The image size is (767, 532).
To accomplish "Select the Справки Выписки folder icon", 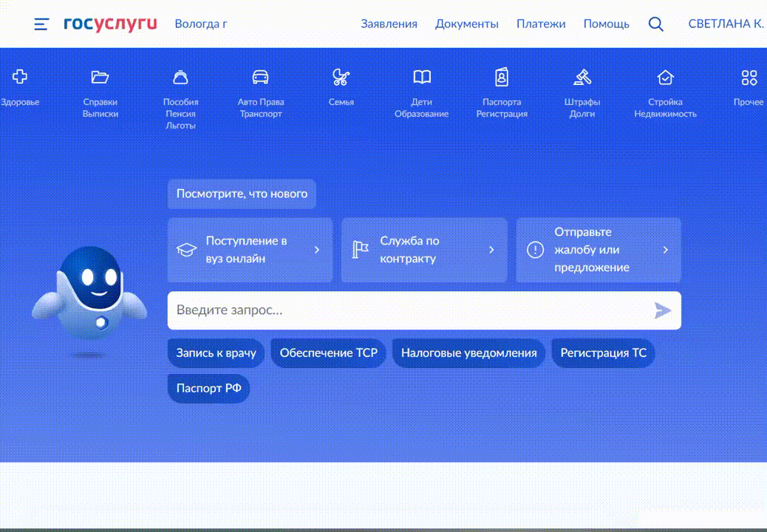I will (x=100, y=77).
